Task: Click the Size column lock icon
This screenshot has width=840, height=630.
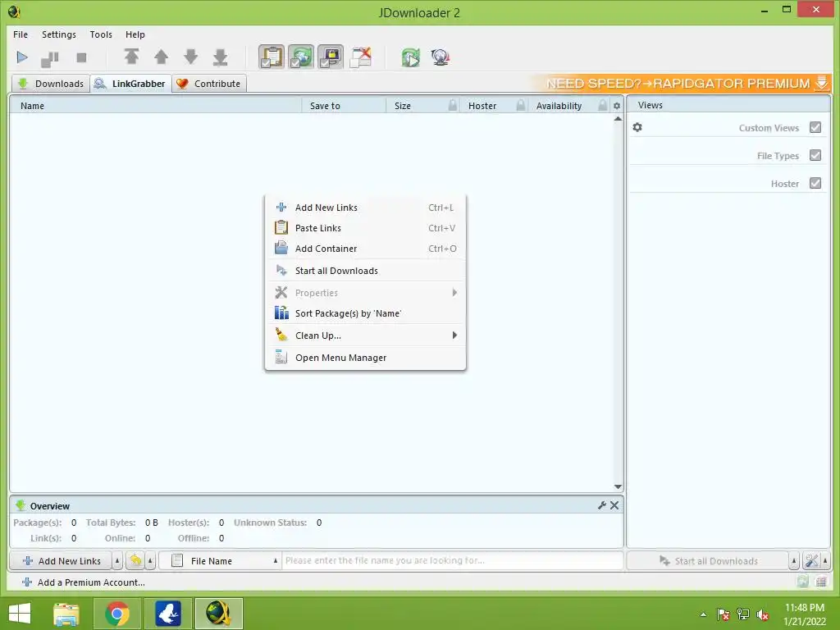Action: pyautogui.click(x=453, y=105)
